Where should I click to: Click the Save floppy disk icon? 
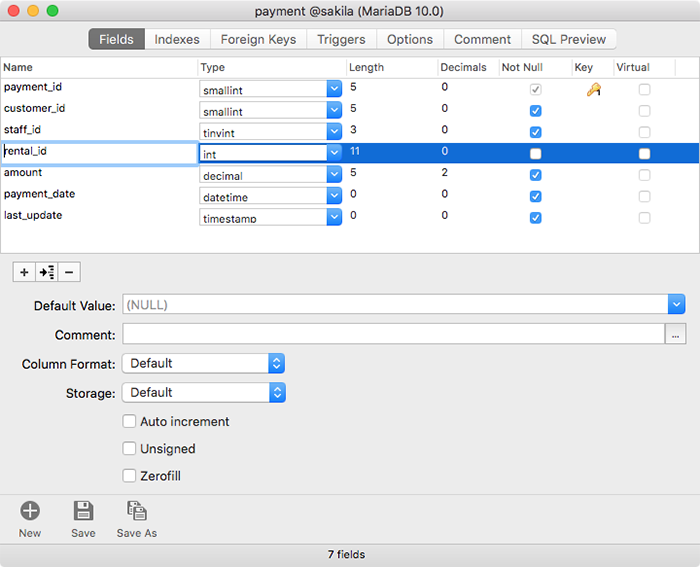coord(83,511)
